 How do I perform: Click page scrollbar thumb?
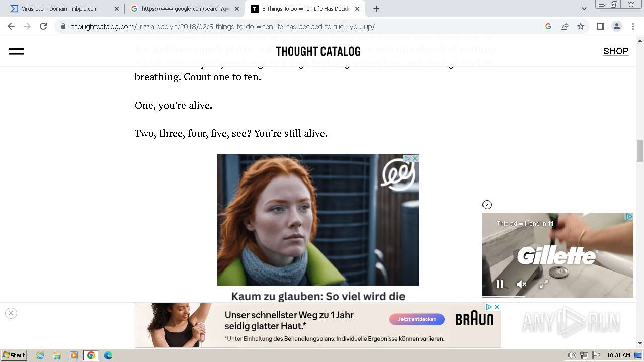pos(640,151)
